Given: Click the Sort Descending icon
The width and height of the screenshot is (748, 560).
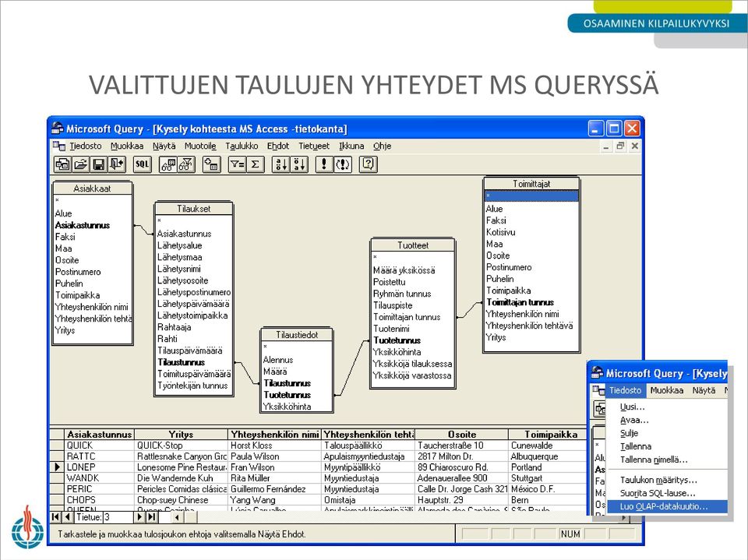Looking at the screenshot, I should tap(299, 164).
